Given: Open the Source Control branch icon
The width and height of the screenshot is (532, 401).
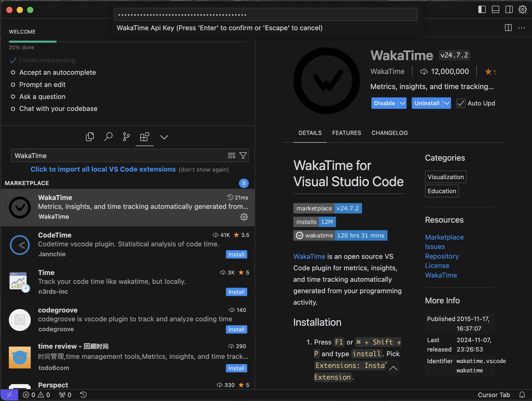Looking at the screenshot, I should [x=126, y=137].
